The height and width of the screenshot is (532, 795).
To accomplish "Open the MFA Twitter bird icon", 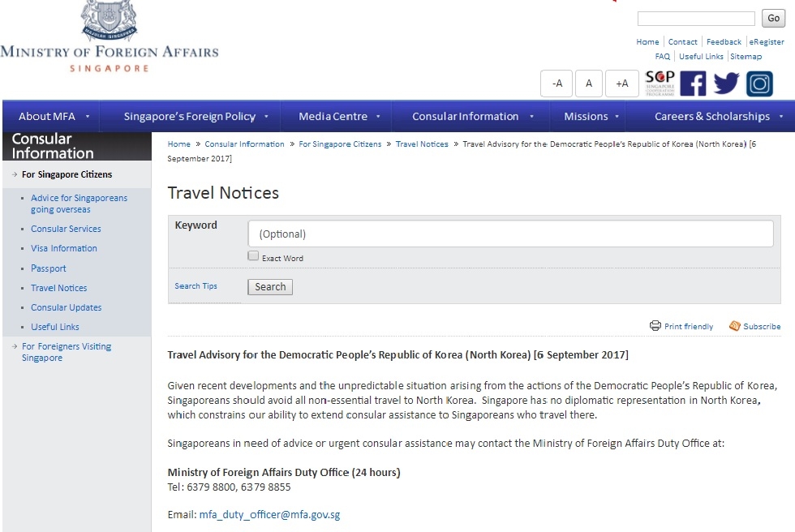I will (x=726, y=84).
